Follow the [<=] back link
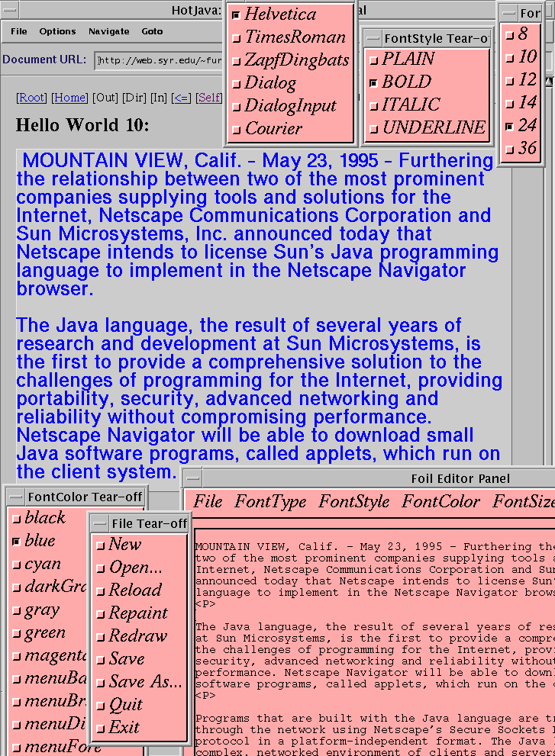Image resolution: width=555 pixels, height=756 pixels. pos(181,98)
